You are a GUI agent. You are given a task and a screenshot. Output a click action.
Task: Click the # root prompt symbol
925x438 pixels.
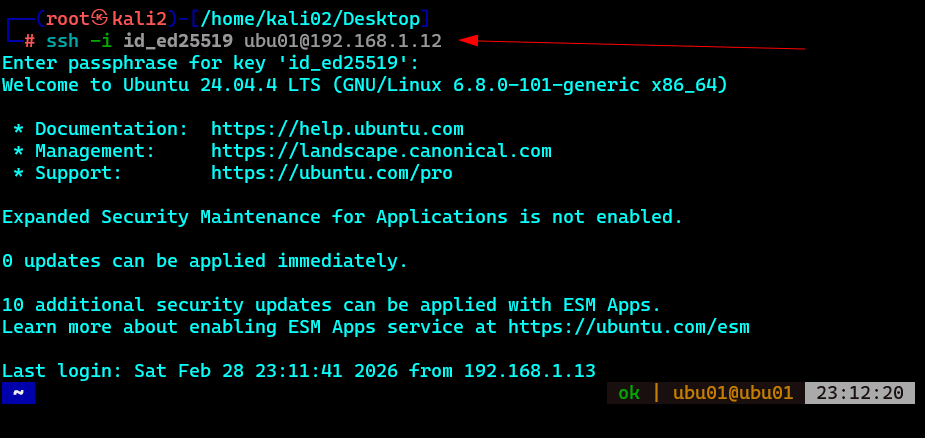click(x=30, y=41)
